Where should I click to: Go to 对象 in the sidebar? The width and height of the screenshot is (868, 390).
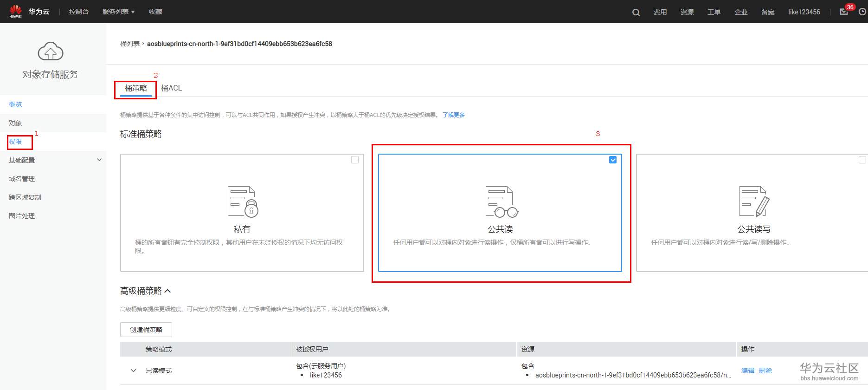click(15, 123)
